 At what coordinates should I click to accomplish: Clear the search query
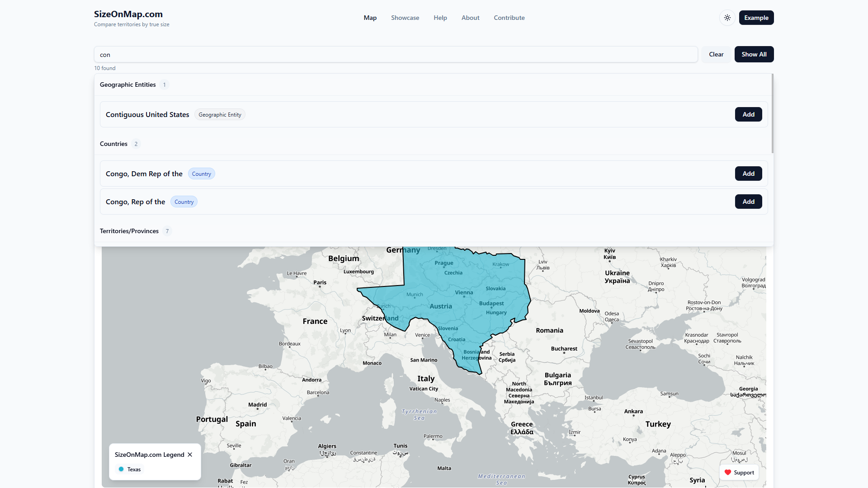click(716, 54)
